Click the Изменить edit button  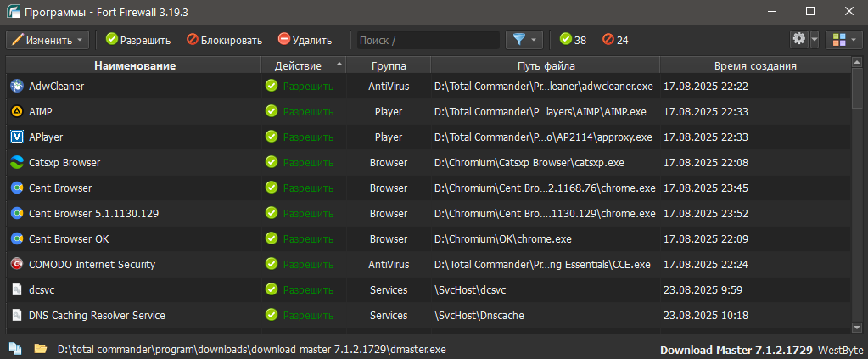pyautogui.click(x=47, y=40)
